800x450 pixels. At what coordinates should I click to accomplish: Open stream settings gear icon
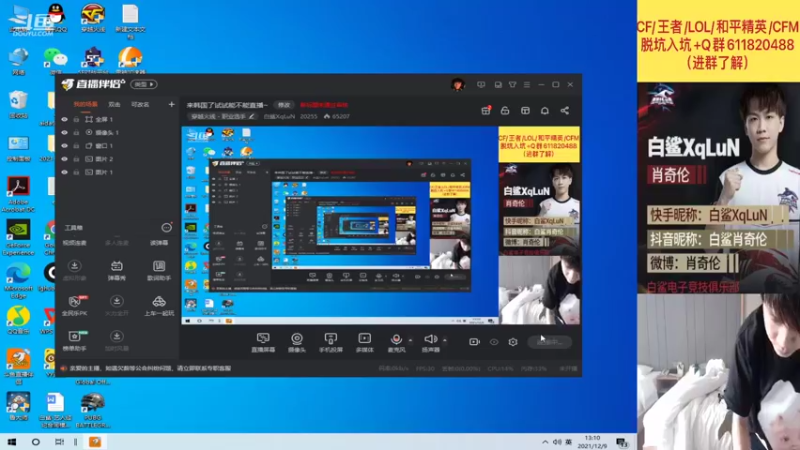[513, 342]
